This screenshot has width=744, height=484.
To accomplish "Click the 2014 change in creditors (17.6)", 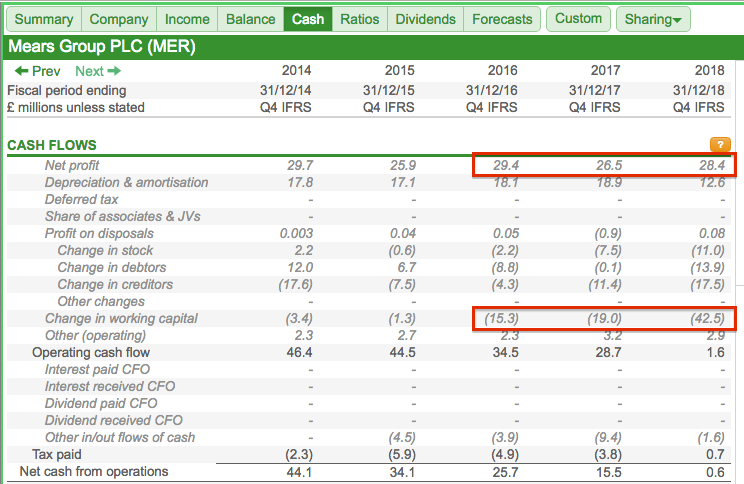I will 296,285.
